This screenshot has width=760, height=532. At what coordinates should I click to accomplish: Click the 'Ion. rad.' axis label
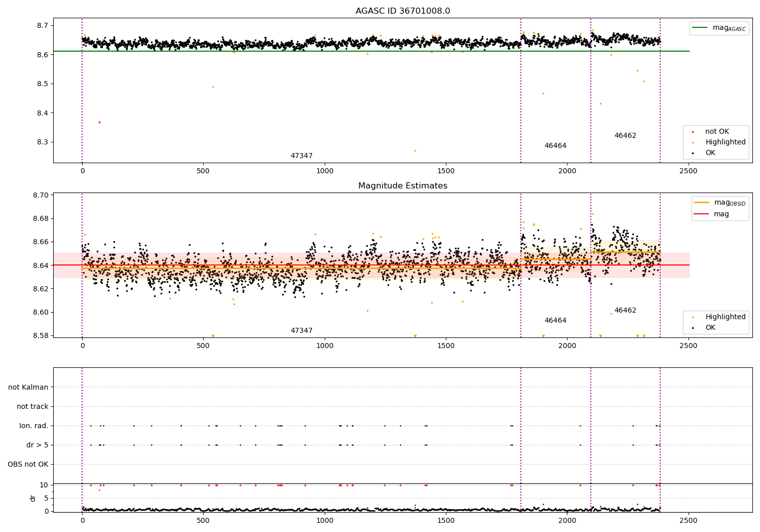pos(34,426)
